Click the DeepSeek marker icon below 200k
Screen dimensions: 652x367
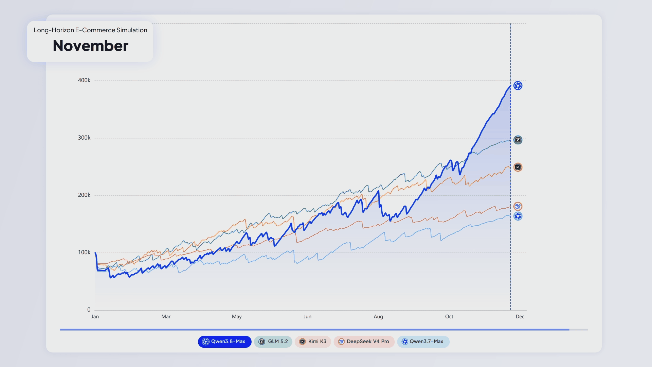point(518,206)
